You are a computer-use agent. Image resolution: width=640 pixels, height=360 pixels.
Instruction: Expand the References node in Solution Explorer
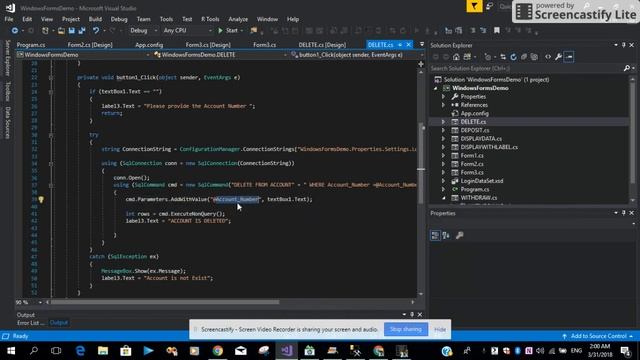coord(444,105)
